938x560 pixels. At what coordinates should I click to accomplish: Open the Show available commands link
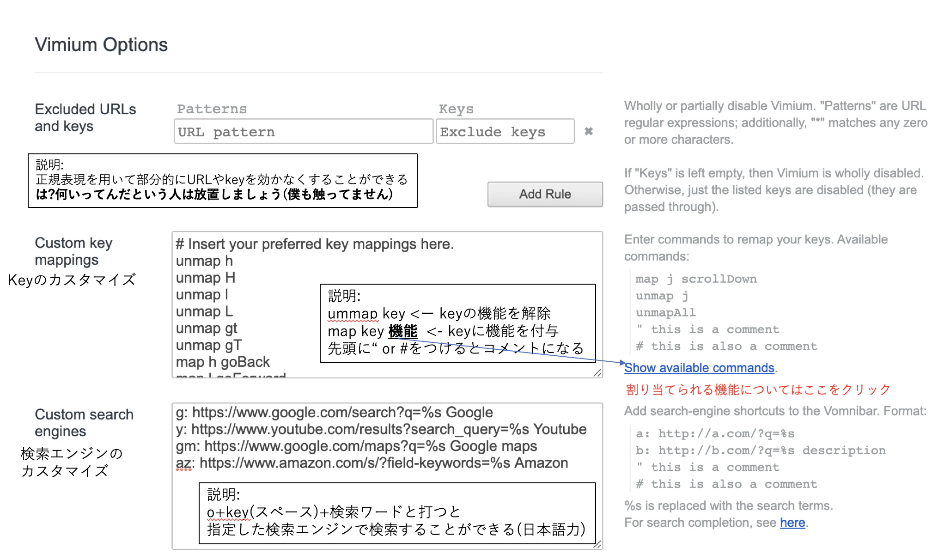[x=699, y=368]
